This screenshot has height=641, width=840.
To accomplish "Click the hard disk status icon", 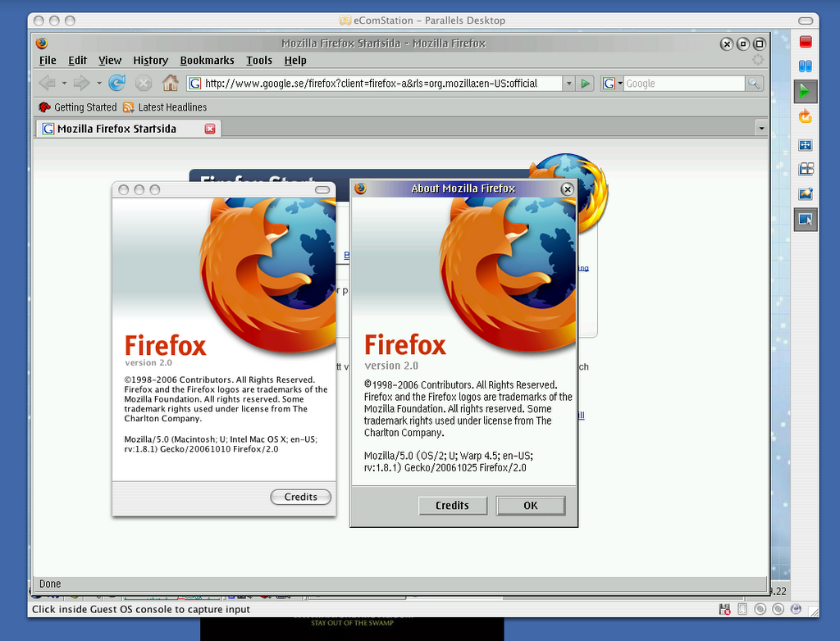I will click(x=742, y=609).
